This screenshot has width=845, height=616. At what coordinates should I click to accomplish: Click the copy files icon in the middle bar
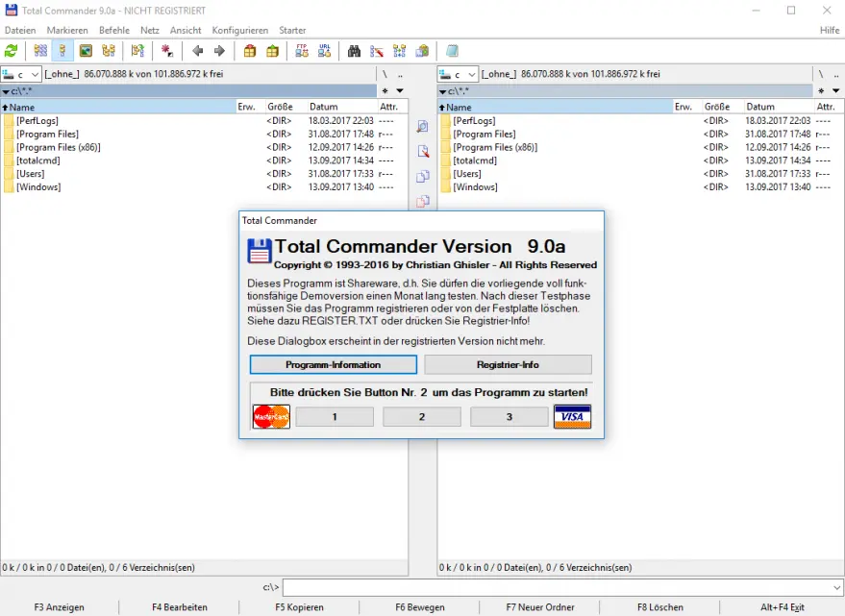423,176
